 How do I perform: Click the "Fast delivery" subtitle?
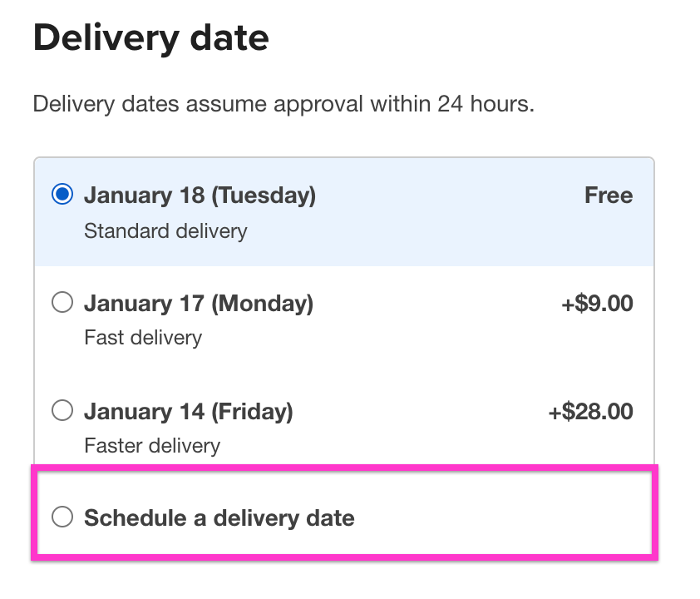[143, 338]
